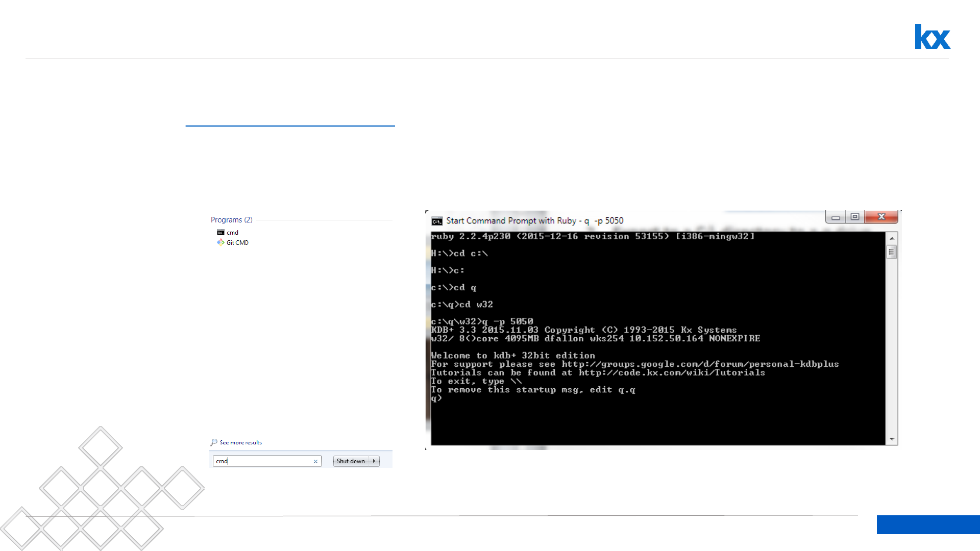Open the See more results link
980x551 pixels.
[240, 442]
